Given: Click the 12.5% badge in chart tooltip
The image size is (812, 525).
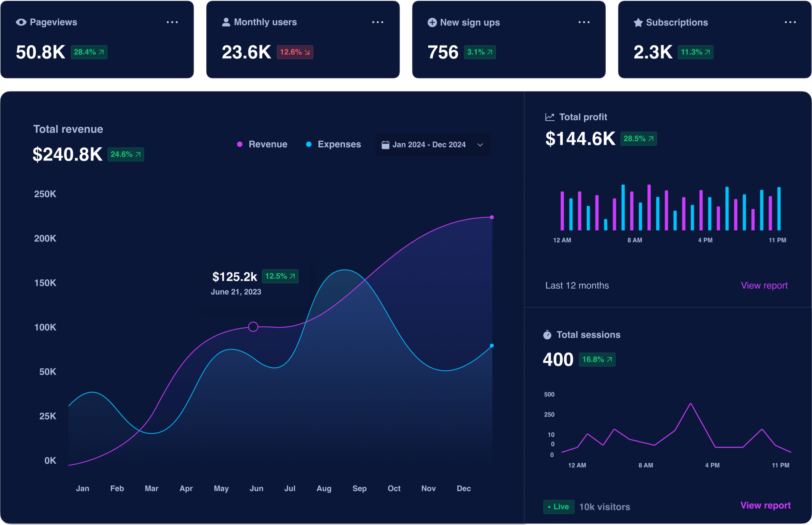Looking at the screenshot, I should point(280,277).
